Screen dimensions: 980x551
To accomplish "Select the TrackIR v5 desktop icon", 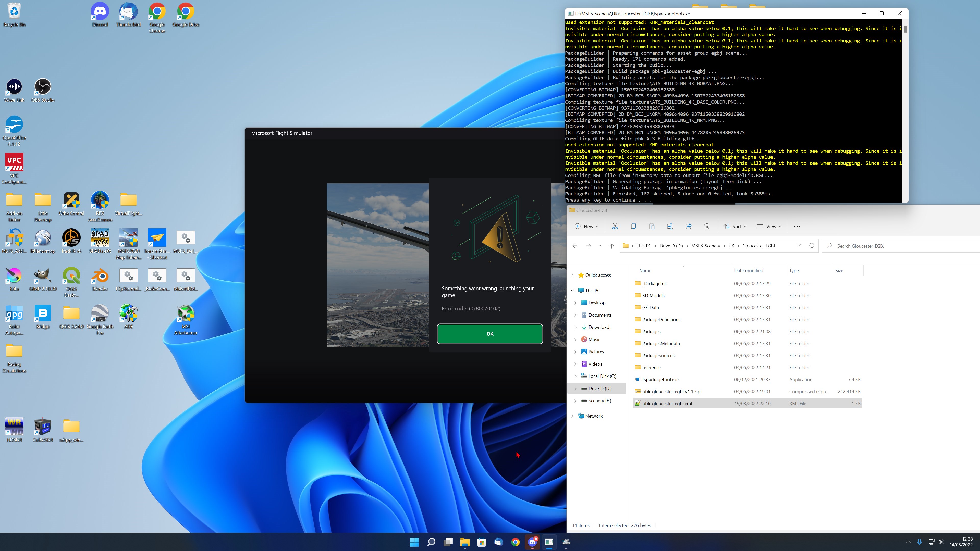I will (71, 242).
